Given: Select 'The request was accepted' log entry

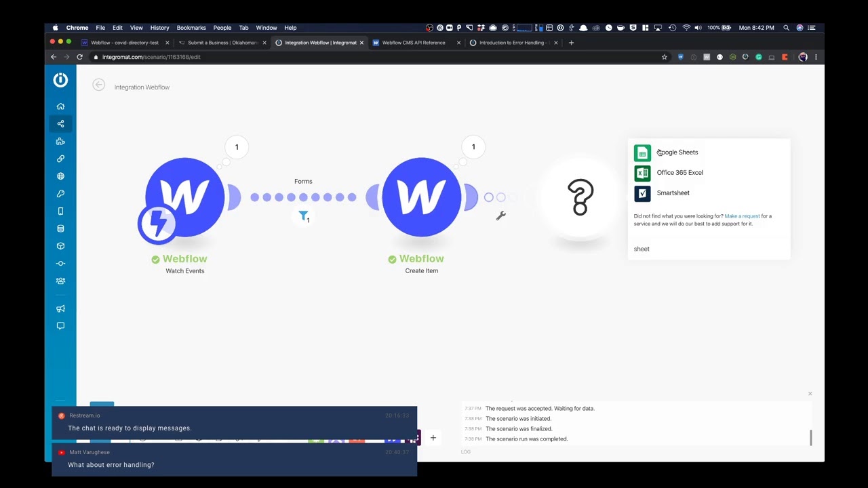Looking at the screenshot, I should [540, 409].
